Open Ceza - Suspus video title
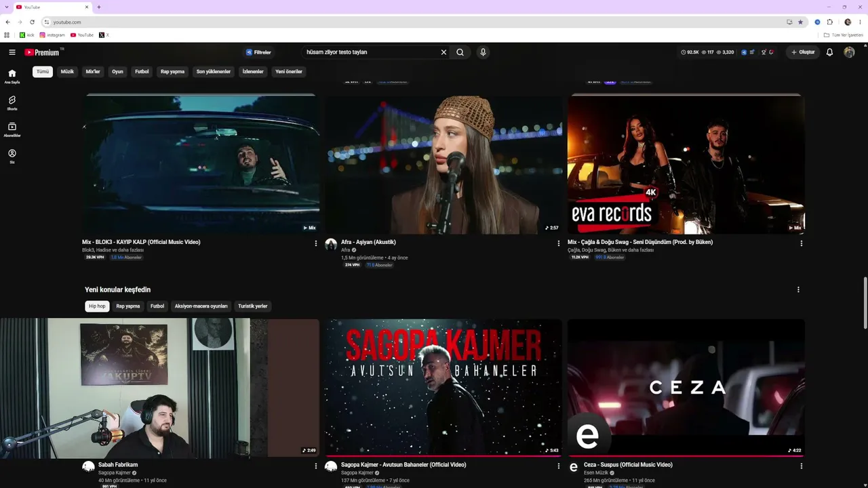This screenshot has width=868, height=488. pos(628,465)
